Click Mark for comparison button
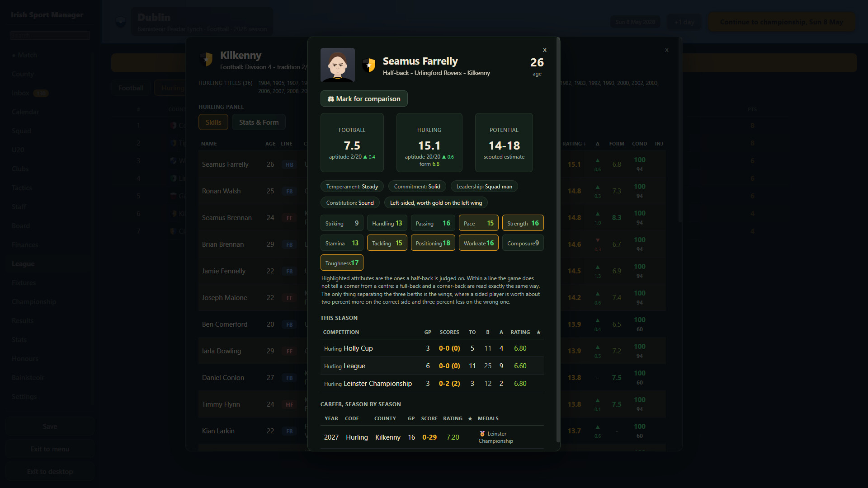 364,99
